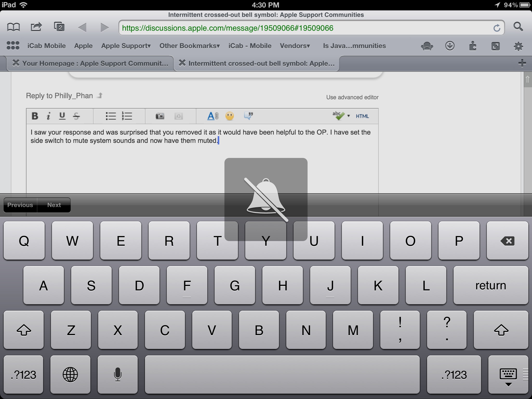The width and height of the screenshot is (532, 399).
Task: Apply bold formatting in the reply editor
Action: tap(35, 116)
